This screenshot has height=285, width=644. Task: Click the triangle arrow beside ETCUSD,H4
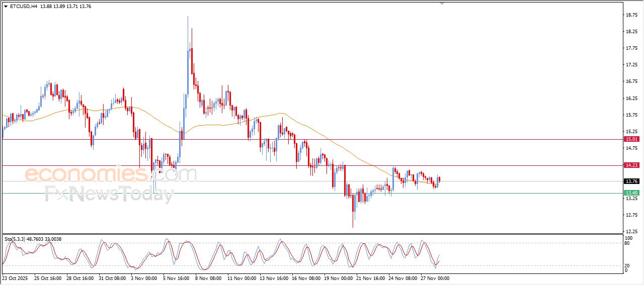[6, 7]
